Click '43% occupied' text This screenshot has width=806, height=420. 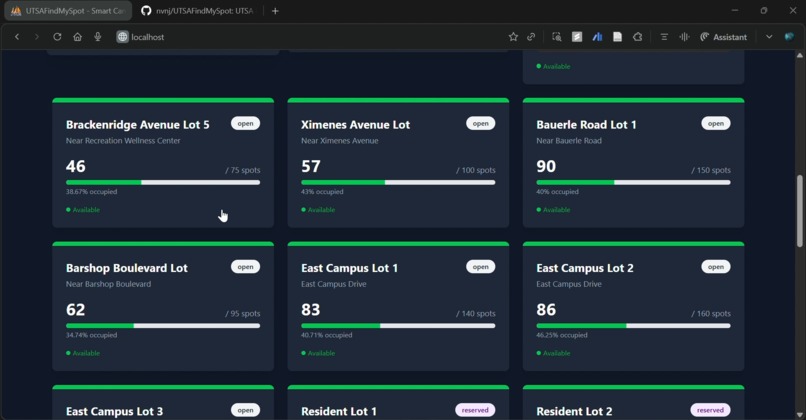click(x=322, y=192)
